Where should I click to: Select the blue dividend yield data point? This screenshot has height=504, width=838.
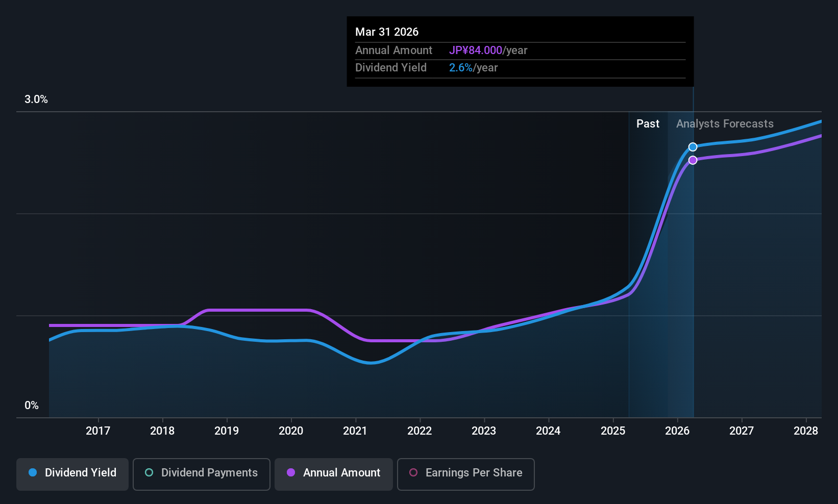point(693,147)
